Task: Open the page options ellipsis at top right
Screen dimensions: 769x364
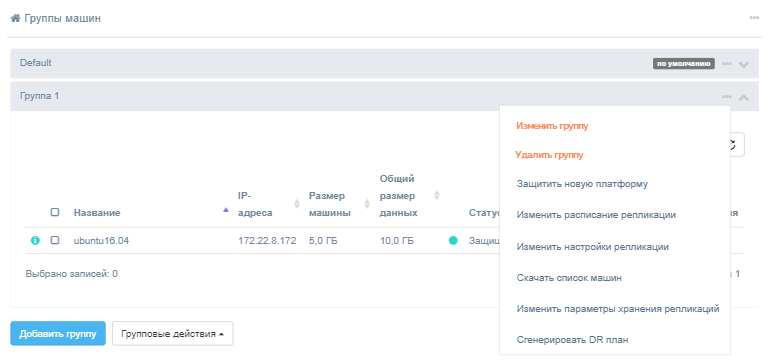Action: click(754, 18)
